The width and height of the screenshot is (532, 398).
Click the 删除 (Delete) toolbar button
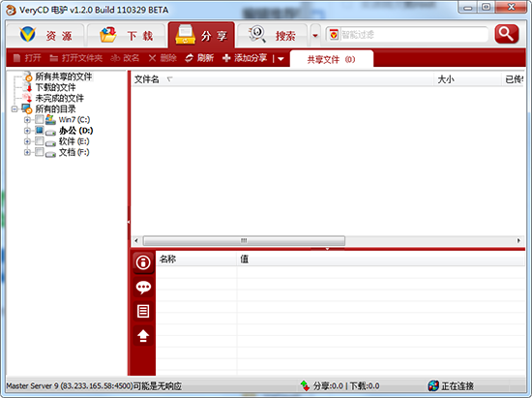tap(163, 58)
